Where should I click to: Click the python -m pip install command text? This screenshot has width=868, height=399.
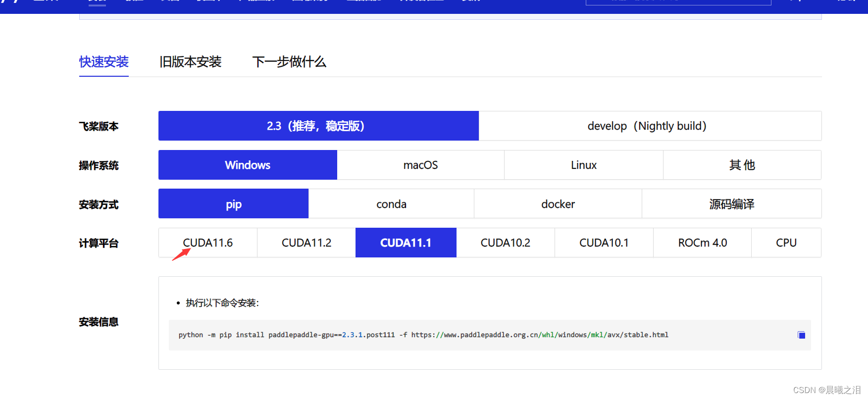coord(423,335)
